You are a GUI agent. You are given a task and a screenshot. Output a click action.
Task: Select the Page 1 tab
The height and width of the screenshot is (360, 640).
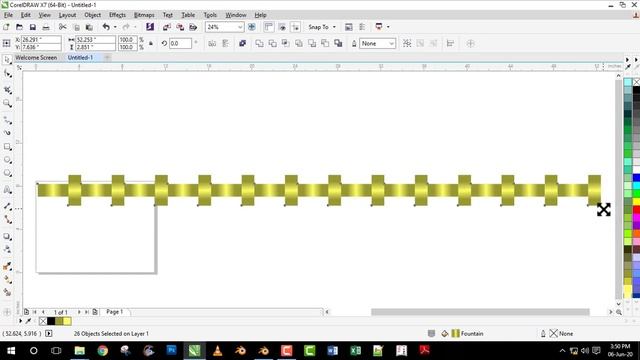click(x=115, y=312)
